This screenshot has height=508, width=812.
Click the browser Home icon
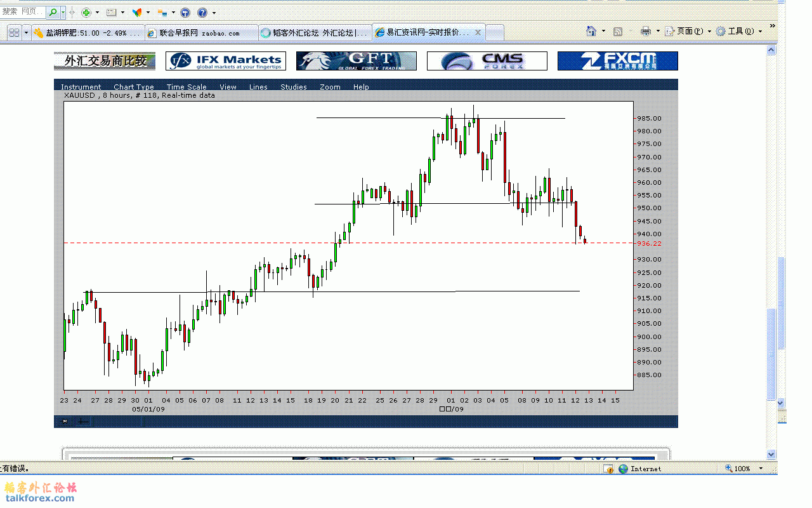tap(591, 30)
